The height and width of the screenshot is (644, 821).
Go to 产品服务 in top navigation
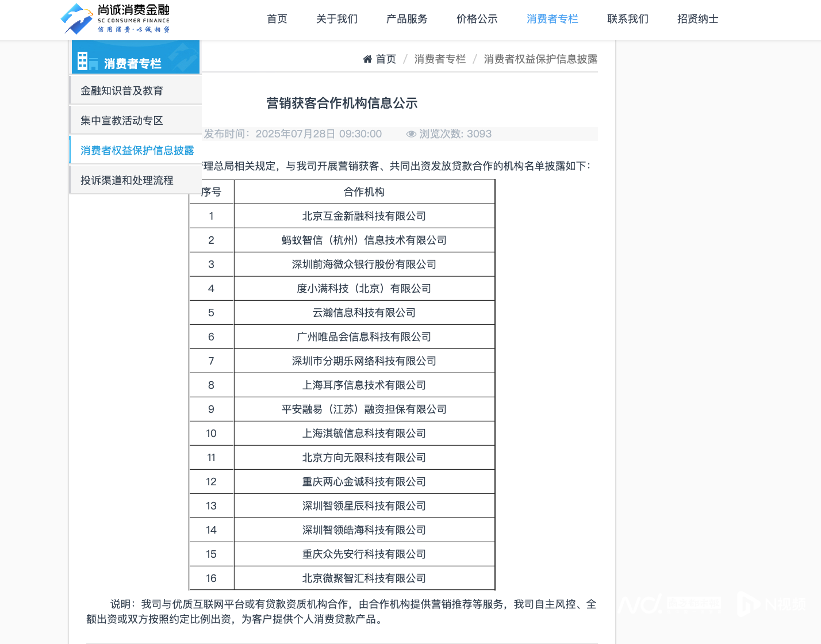(407, 19)
